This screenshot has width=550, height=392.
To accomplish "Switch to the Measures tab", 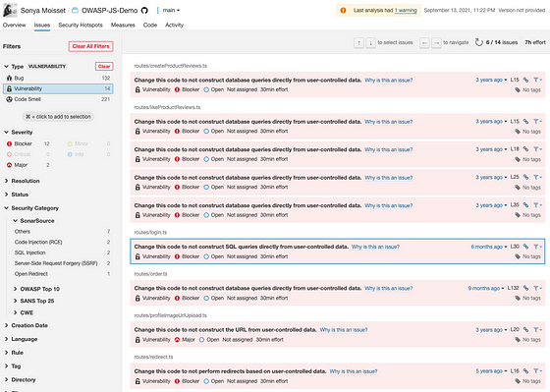I will 123,25.
